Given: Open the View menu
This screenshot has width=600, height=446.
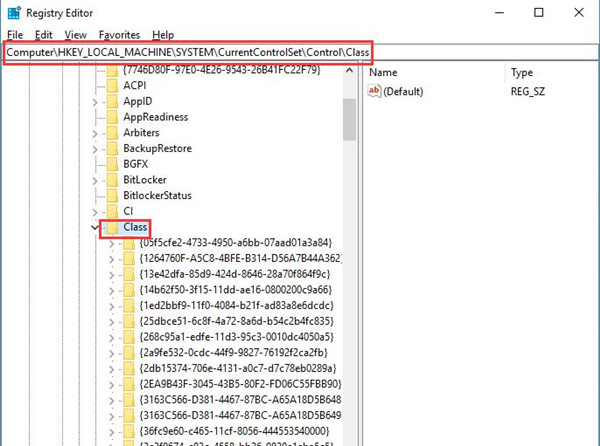Looking at the screenshot, I should pos(75,35).
